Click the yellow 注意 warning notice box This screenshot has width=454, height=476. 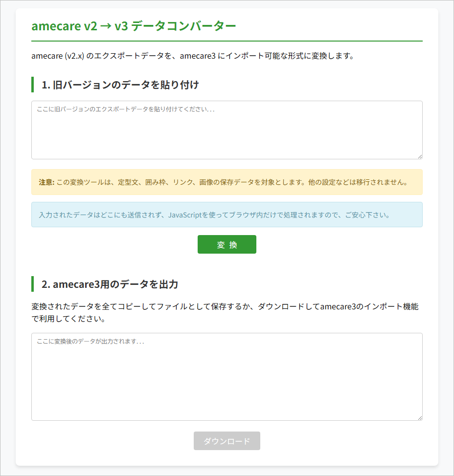tap(227, 182)
